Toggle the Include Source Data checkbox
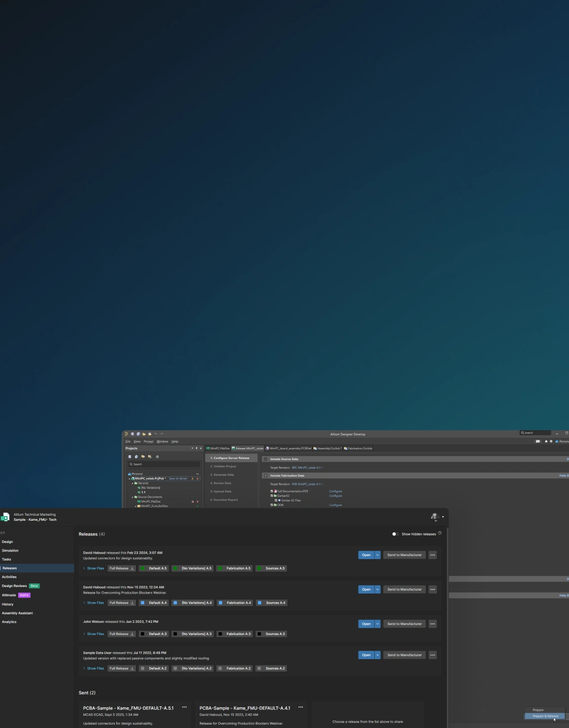The height and width of the screenshot is (728, 569). pyautogui.click(x=266, y=459)
